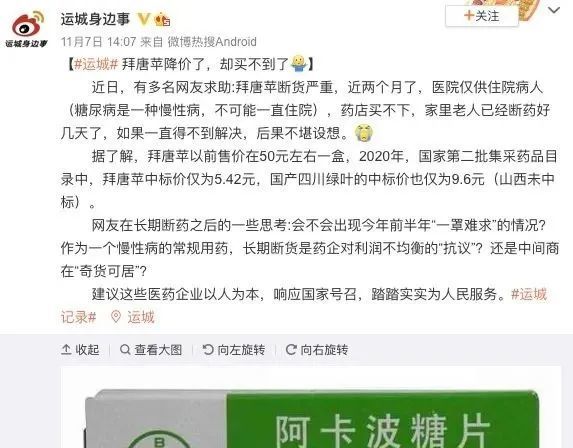The width and height of the screenshot is (573, 448).
Task: Open the 运城 location link
Action: coord(141,317)
